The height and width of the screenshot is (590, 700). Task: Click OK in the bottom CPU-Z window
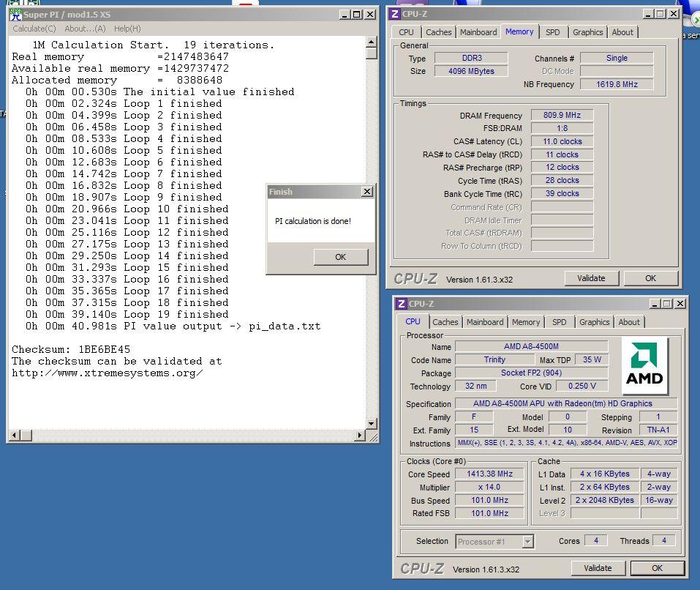pos(657,568)
